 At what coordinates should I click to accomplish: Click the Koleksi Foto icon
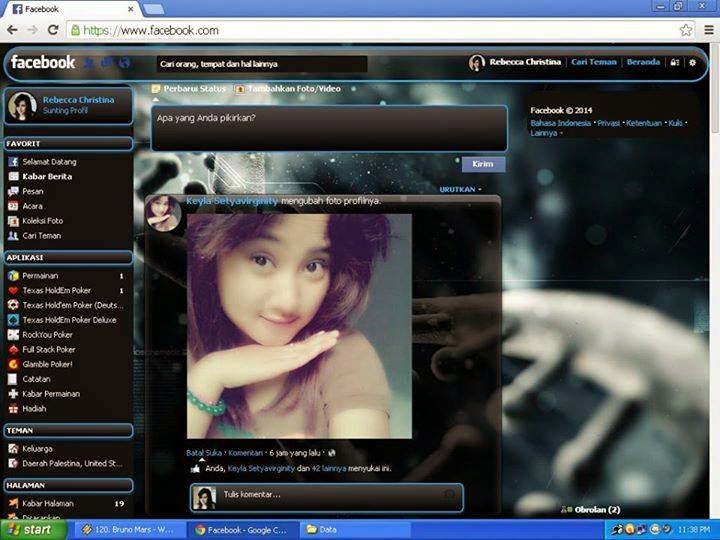point(13,221)
